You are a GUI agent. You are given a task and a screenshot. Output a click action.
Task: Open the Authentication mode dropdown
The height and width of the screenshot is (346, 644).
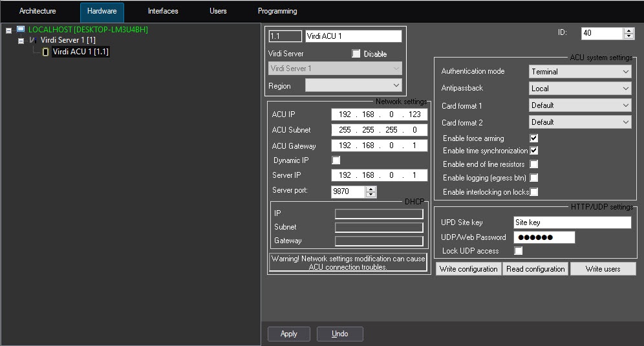[579, 72]
